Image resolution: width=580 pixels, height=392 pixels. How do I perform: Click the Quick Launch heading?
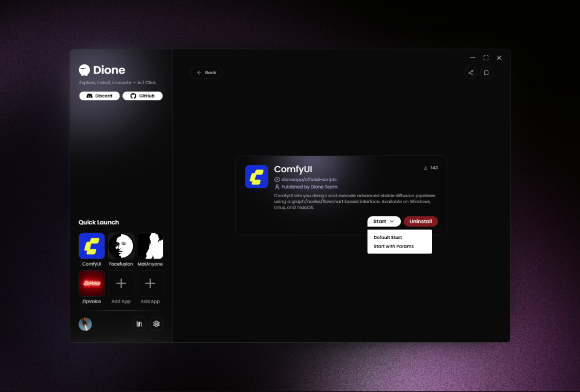(99, 222)
